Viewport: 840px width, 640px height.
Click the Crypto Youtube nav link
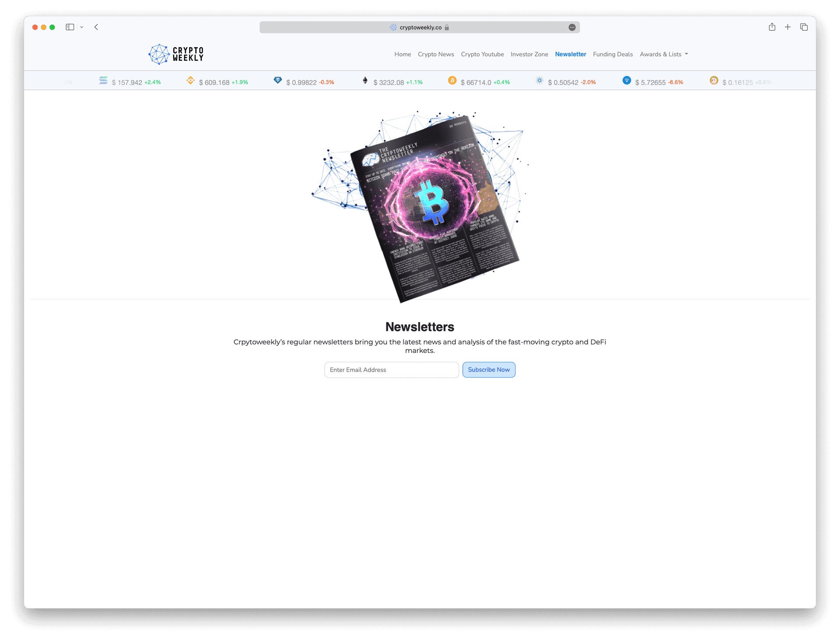(482, 54)
